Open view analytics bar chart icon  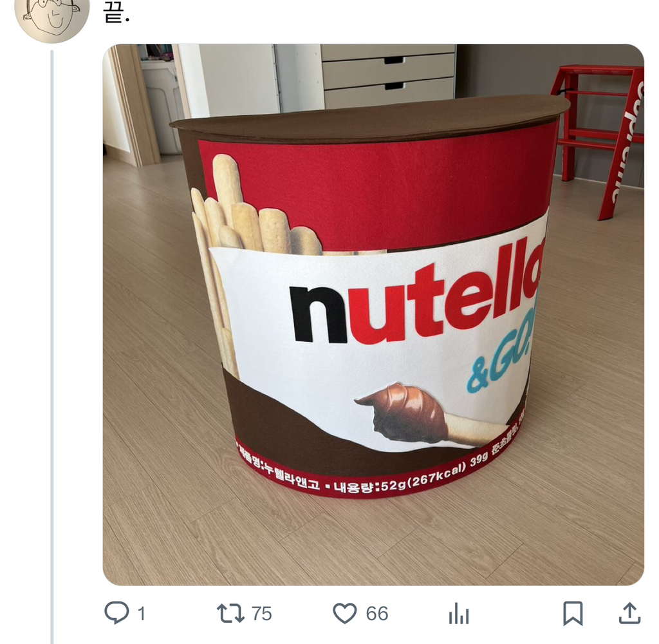(458, 614)
